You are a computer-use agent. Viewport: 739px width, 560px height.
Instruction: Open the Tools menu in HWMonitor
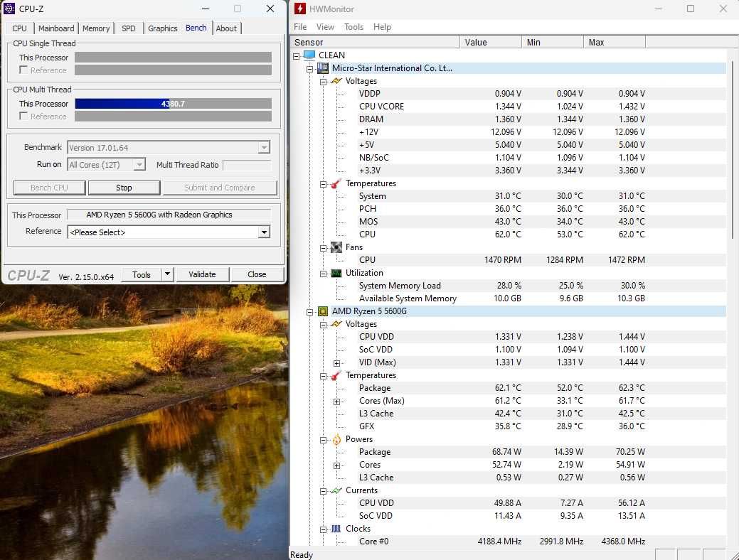[353, 27]
